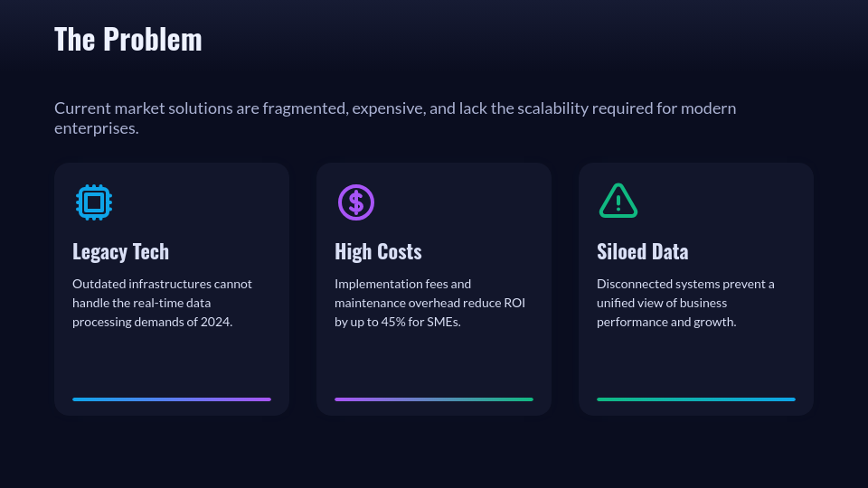Click the purple dollar coin icon
The width and height of the screenshot is (868, 488).
tap(355, 202)
